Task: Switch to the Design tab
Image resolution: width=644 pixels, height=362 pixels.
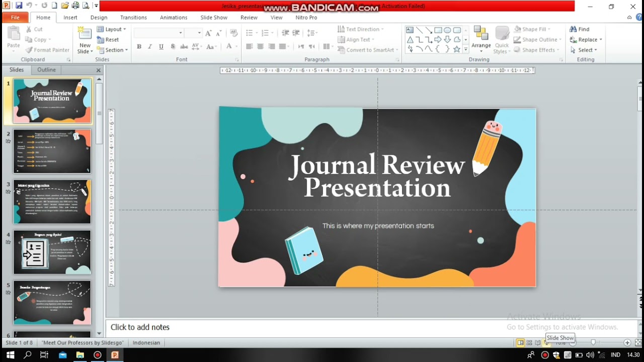Action: pos(99,17)
